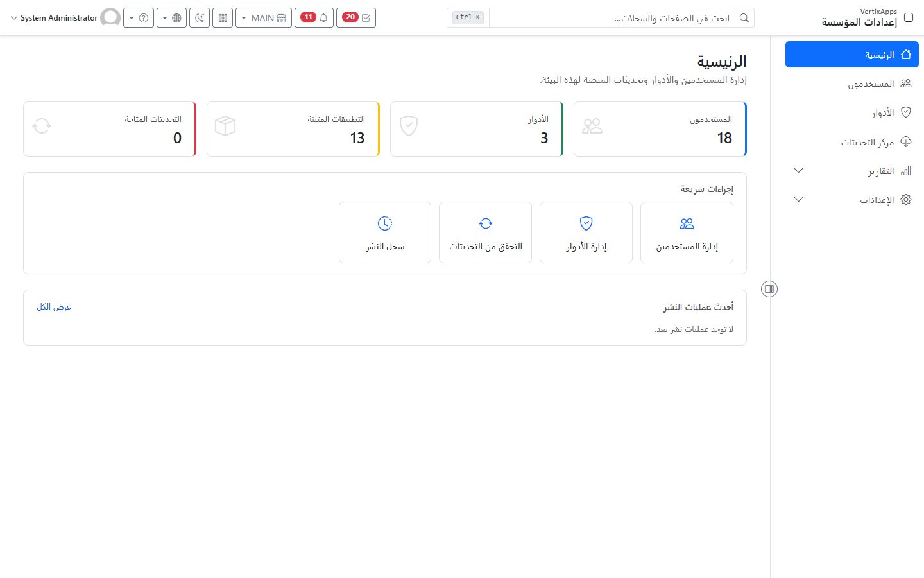Follow the عرض الكل link
Viewport: 924px width, 578px height.
(x=54, y=307)
